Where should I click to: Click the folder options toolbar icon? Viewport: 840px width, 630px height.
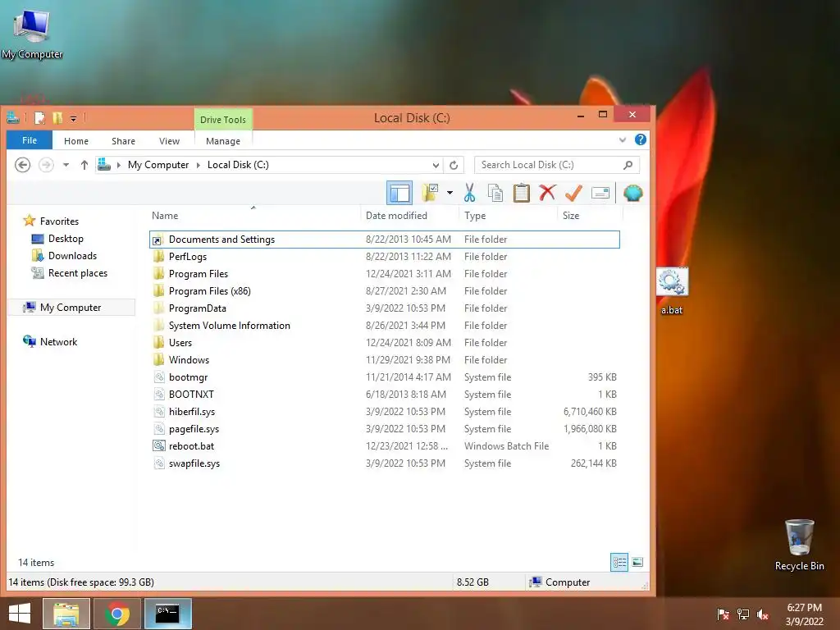click(430, 193)
